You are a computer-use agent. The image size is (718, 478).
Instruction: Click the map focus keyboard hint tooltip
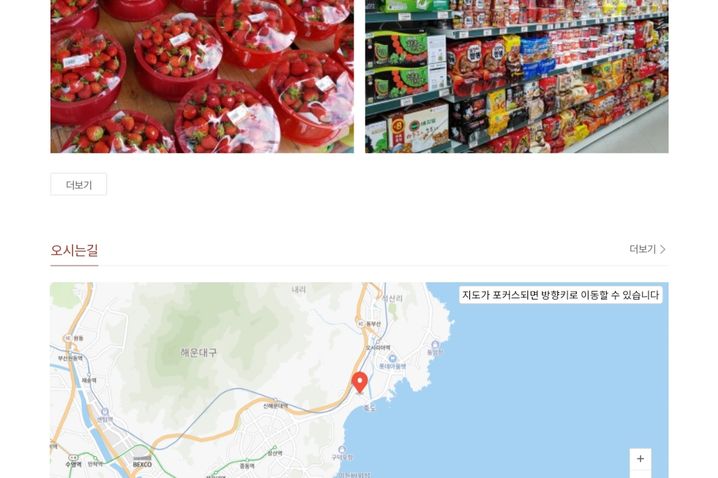click(560, 295)
